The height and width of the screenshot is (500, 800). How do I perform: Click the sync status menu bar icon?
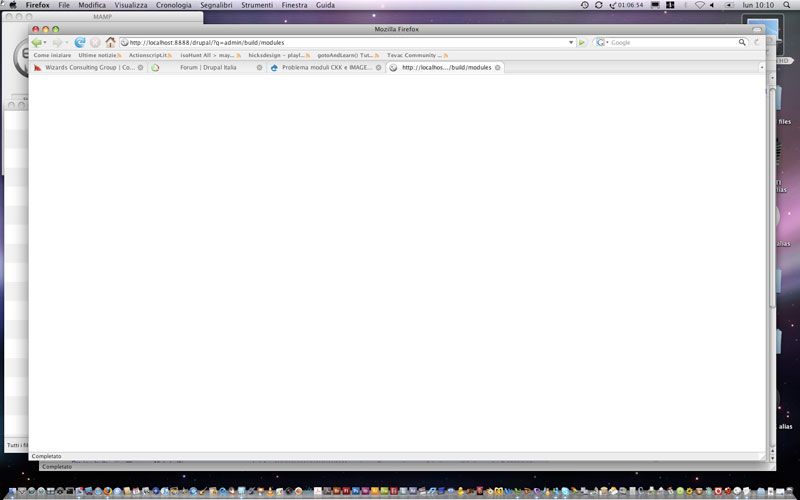click(x=598, y=5)
